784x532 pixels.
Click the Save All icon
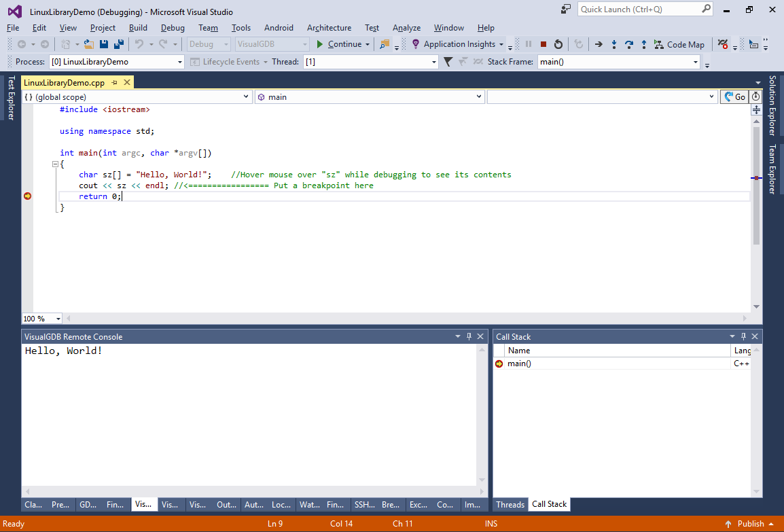point(119,44)
